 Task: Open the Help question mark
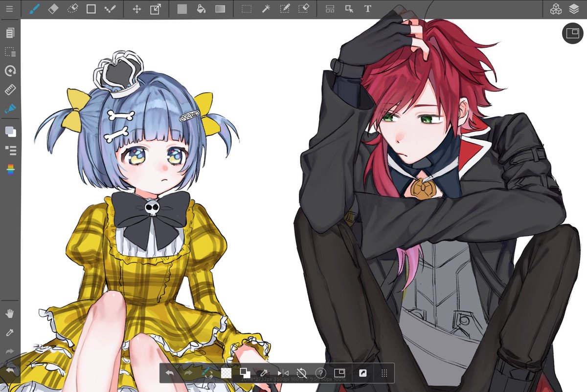tap(320, 373)
